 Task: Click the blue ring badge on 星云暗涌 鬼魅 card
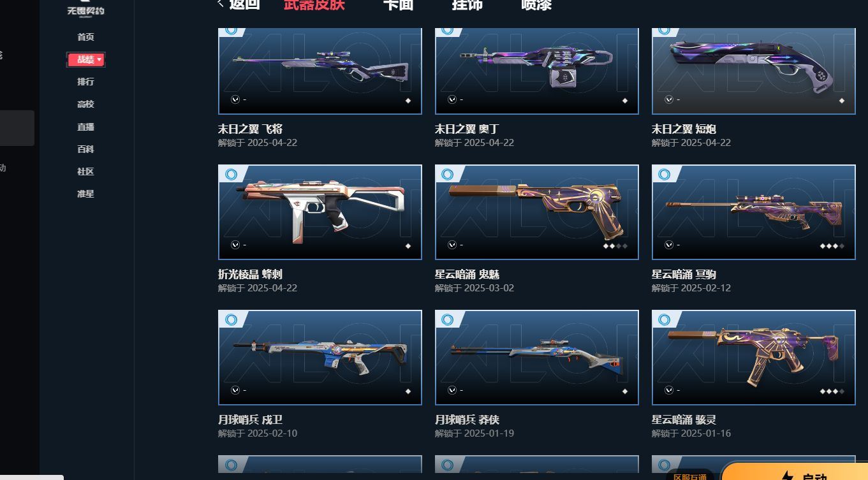pos(448,174)
